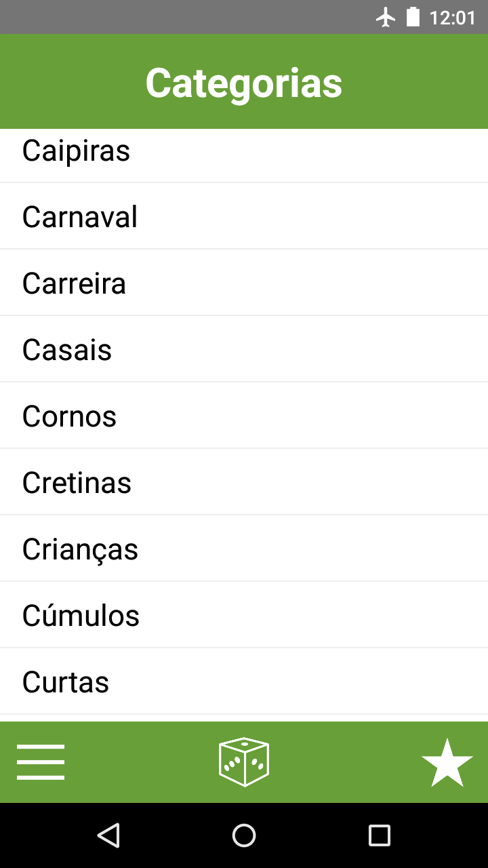This screenshot has height=868, width=488.
Task: Open the Carnaval category
Action: [x=244, y=216]
